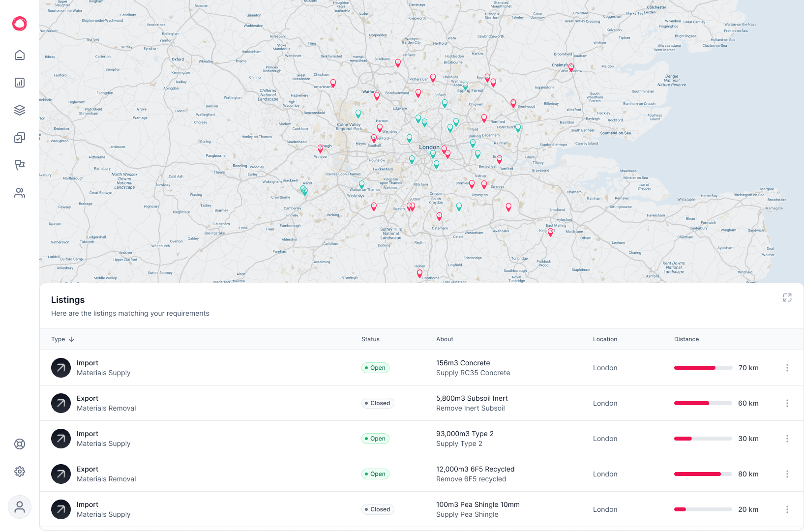Open options menu for 156m3 Concrete listing
The height and width of the screenshot is (532, 805).
point(787,368)
